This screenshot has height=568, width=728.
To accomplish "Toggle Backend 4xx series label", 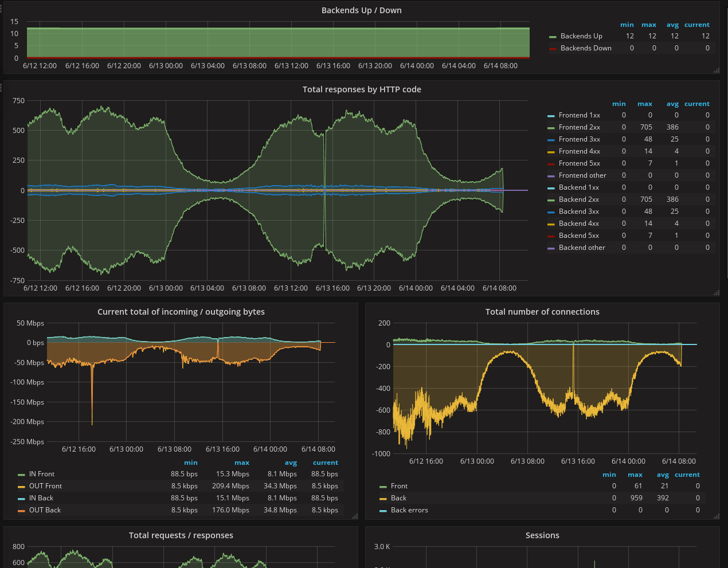I will (579, 224).
